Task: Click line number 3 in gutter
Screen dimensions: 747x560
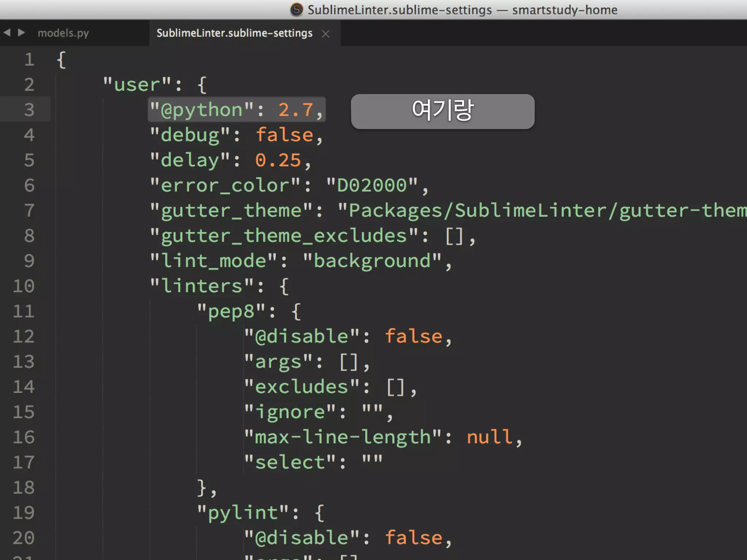Action: [x=29, y=110]
